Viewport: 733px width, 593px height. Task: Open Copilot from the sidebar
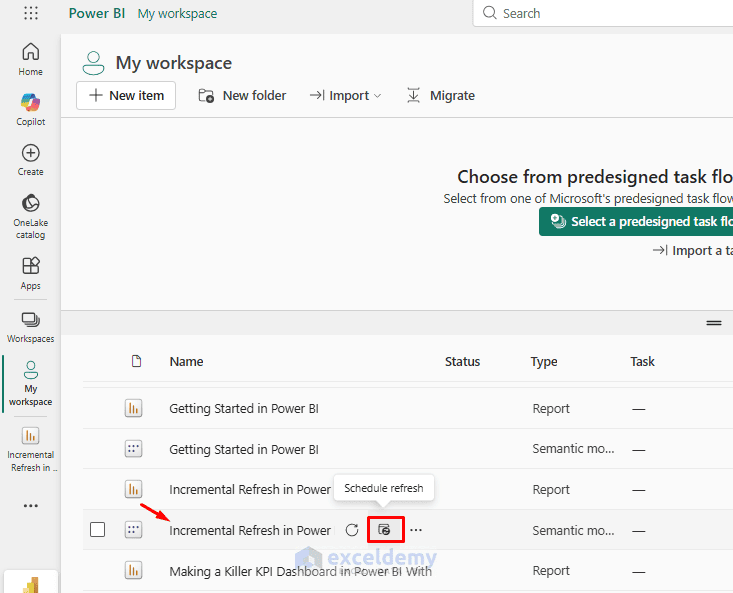pos(31,110)
